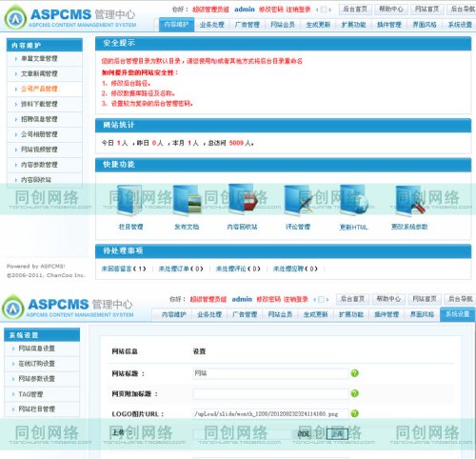Open the 内容回收站 folder shortcut icon
The height and width of the screenshot is (459, 476).
[243, 199]
